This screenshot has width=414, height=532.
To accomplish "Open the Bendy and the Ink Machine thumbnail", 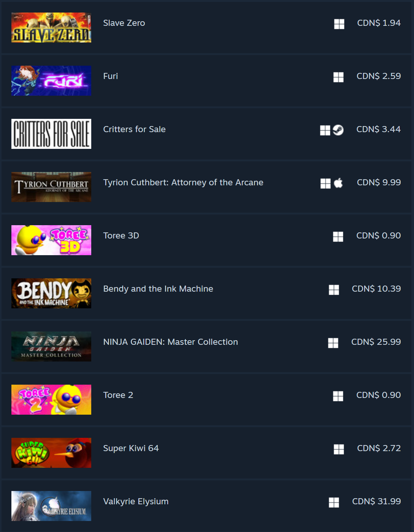I will [51, 293].
